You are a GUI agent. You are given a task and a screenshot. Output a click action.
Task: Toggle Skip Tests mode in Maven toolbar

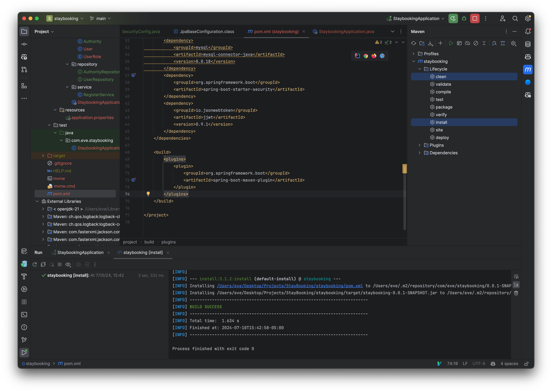(x=476, y=43)
